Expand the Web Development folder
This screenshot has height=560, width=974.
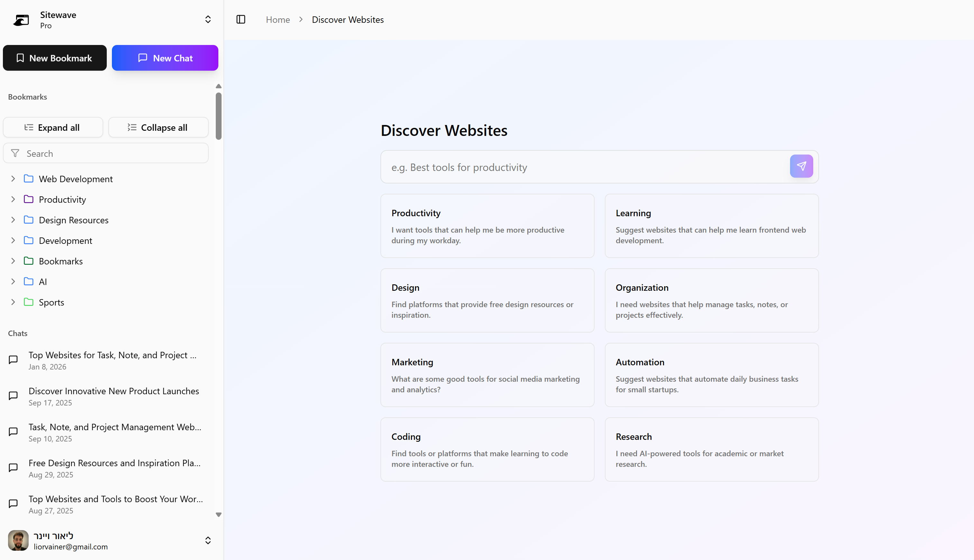click(x=13, y=179)
